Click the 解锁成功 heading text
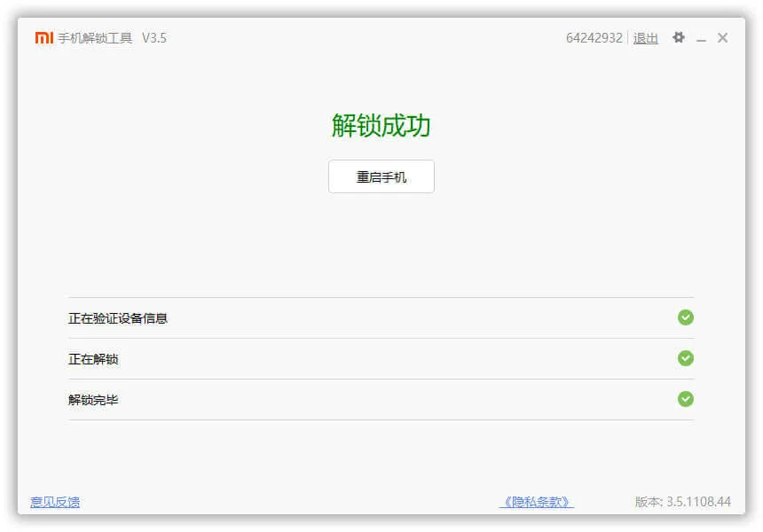 pyautogui.click(x=381, y=126)
